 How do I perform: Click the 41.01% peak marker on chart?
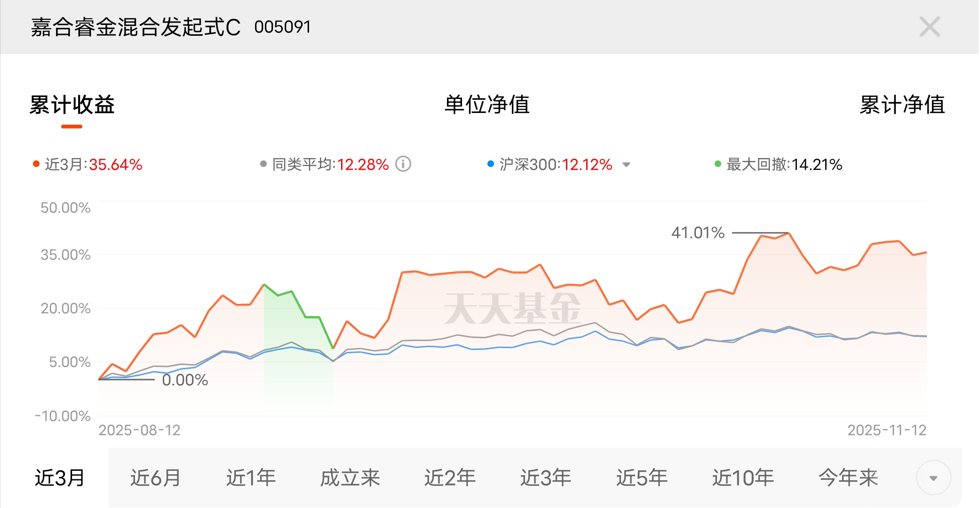coord(698,232)
